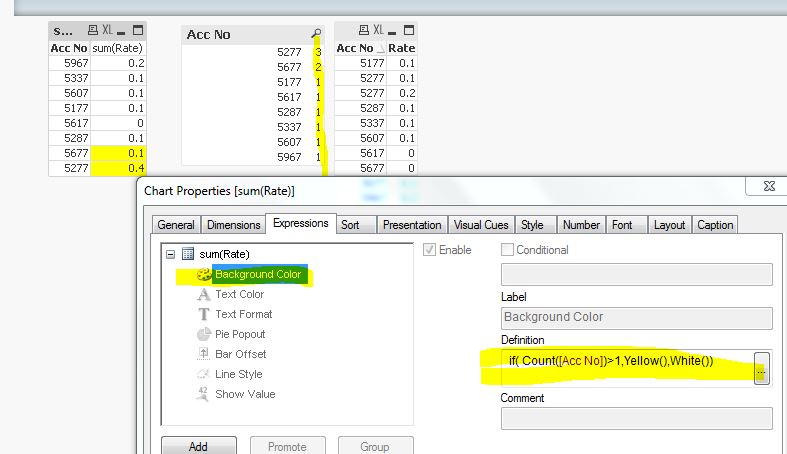Close the Chart Properties dialog
The image size is (787, 454).
(x=768, y=186)
